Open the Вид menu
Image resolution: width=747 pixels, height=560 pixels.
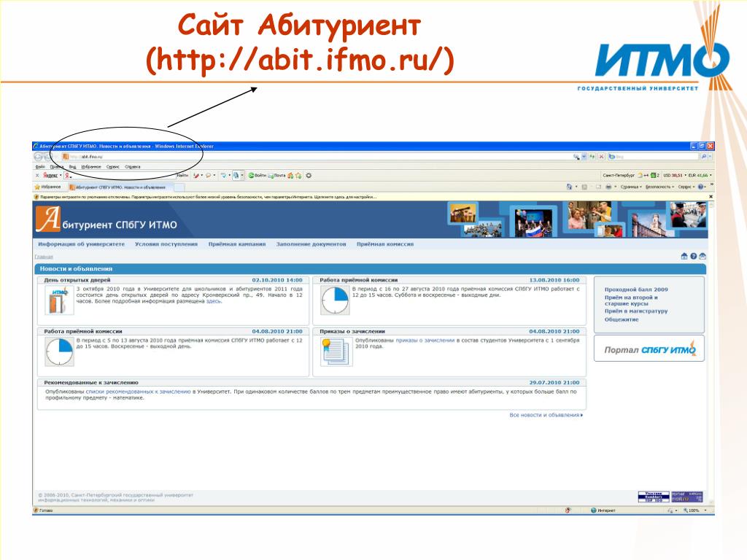(x=72, y=167)
